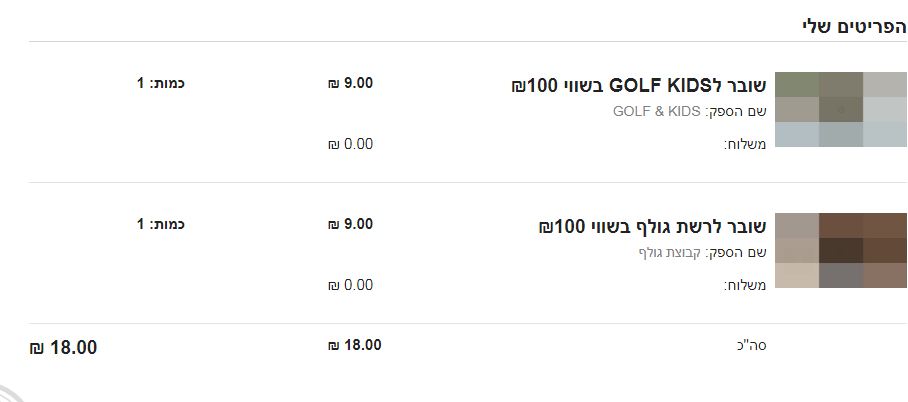The height and width of the screenshot is (402, 908).
Task: Click the 9.00 ₪ price of רשת גולף voucher
Action: tap(350, 224)
